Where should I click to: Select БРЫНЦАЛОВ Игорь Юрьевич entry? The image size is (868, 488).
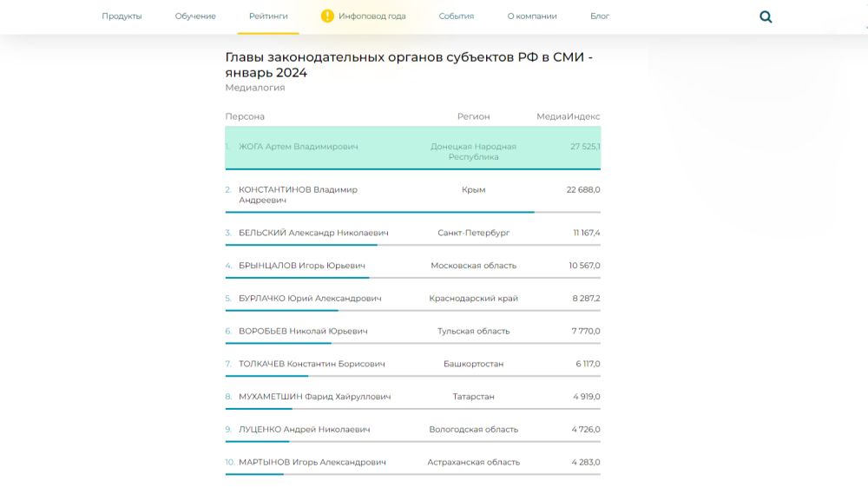point(302,266)
